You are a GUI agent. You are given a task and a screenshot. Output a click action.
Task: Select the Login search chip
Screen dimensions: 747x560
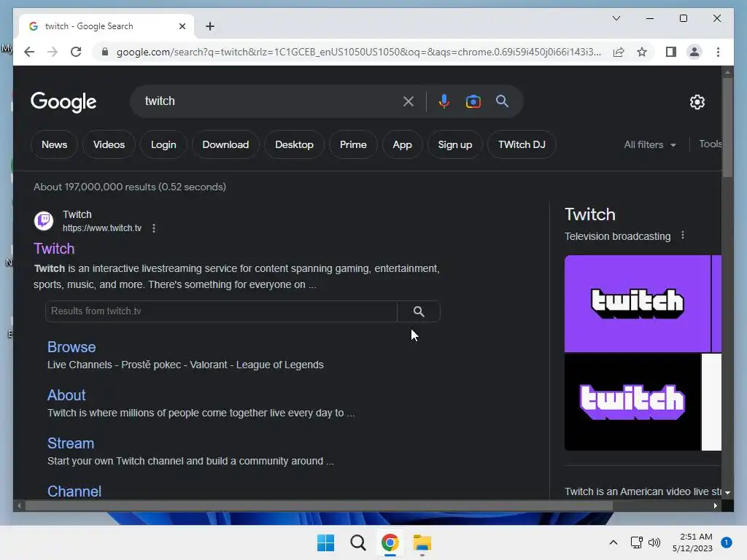tap(163, 145)
